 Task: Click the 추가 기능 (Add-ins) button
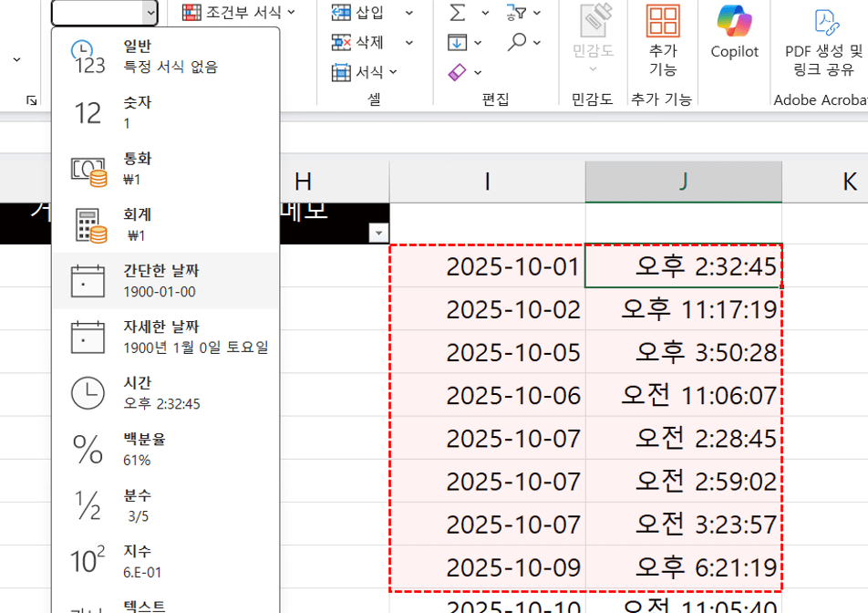pos(663,36)
